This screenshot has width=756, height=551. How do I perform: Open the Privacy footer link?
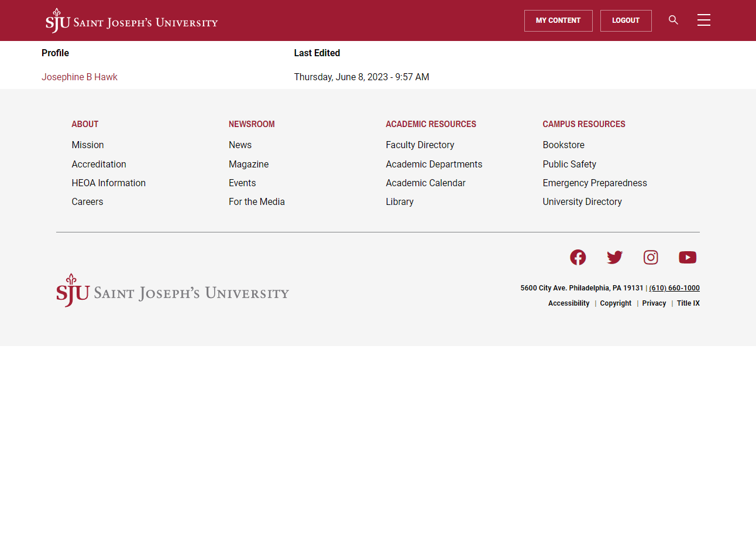pyautogui.click(x=654, y=303)
